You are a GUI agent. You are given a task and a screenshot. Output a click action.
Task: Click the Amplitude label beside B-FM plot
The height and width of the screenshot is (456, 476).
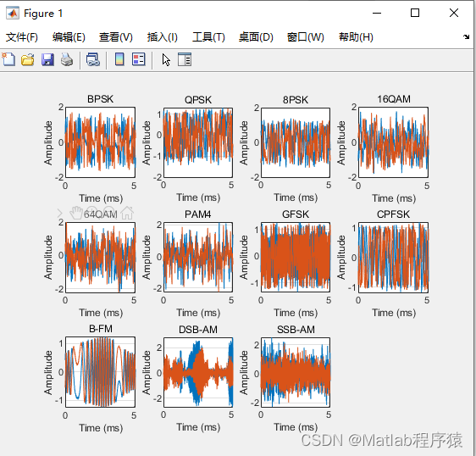48,372
